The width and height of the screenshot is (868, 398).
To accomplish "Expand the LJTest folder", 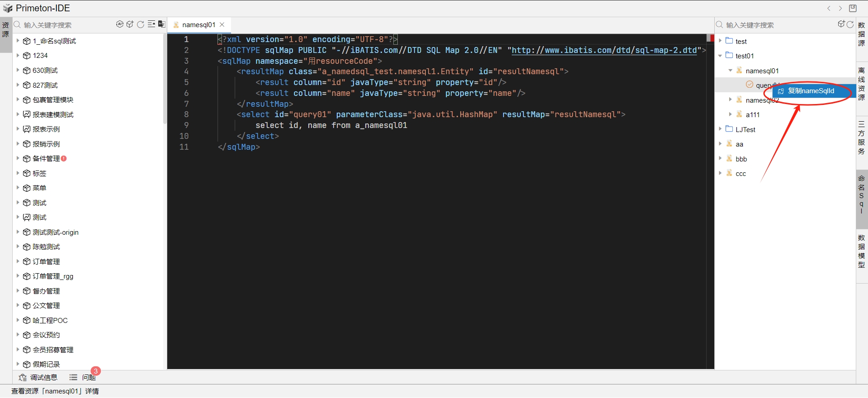I will tap(720, 129).
